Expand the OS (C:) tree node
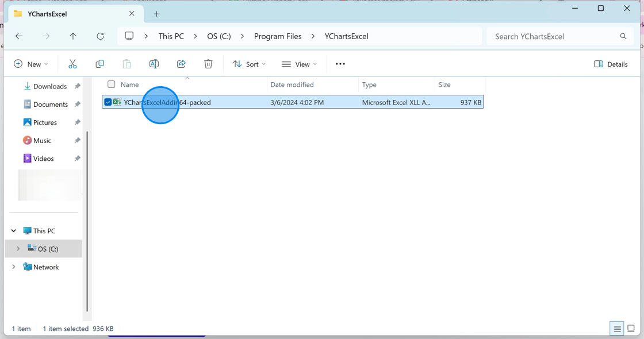644x339 pixels. coord(18,249)
